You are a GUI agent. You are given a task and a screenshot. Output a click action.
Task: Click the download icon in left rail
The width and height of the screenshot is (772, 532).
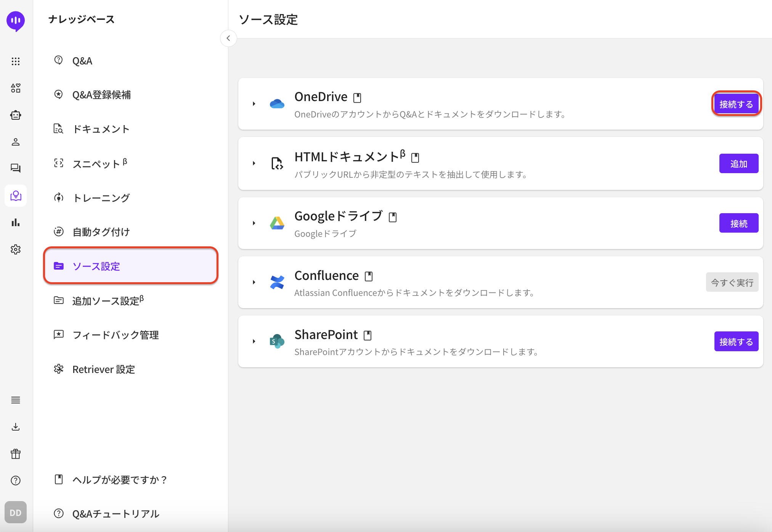[16, 427]
